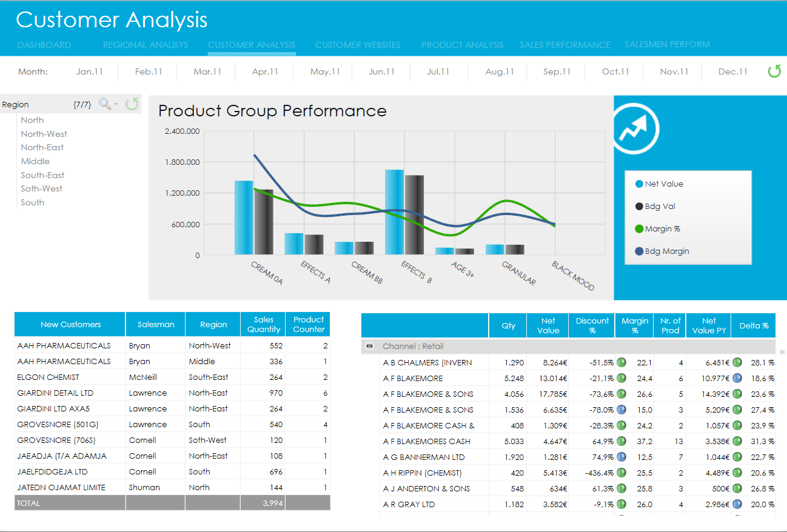Viewport: 787px width, 532px height.
Task: Open the SALESMEN PERFORM tab
Action: coord(667,44)
